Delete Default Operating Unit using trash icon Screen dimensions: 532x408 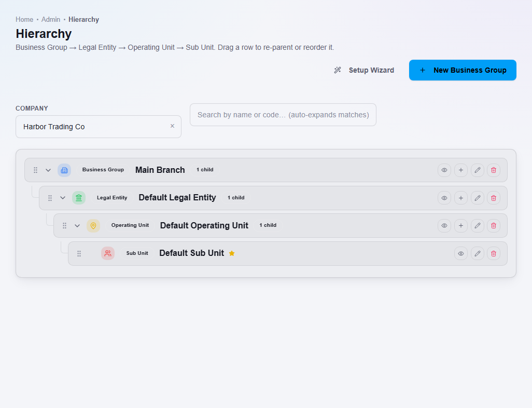[x=494, y=226]
